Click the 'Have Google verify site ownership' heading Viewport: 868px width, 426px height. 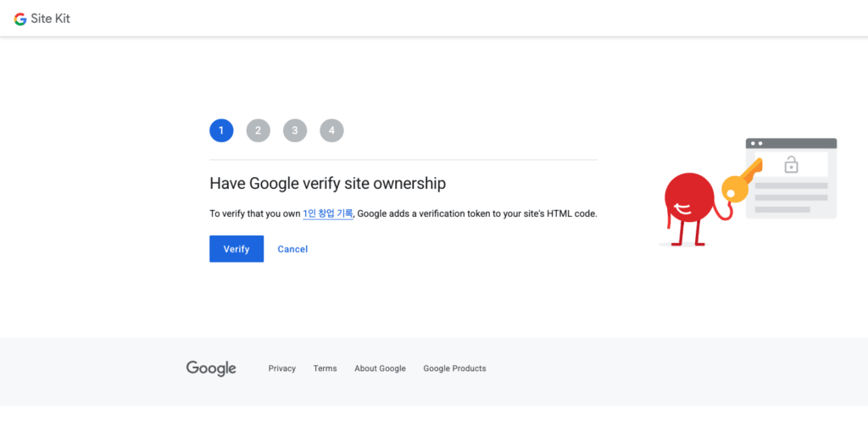tap(327, 183)
